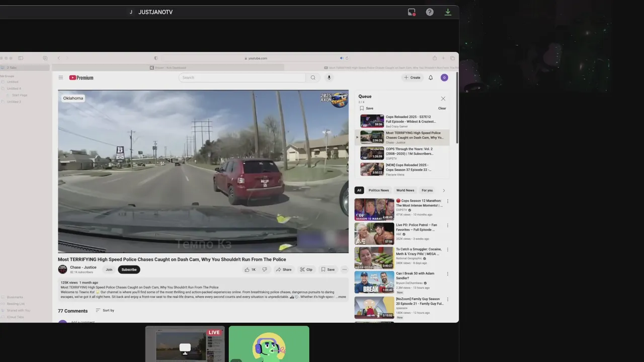Screen dimensions: 644x362
Task: Open options for Live PD Police Patrol video
Action: click(x=447, y=225)
